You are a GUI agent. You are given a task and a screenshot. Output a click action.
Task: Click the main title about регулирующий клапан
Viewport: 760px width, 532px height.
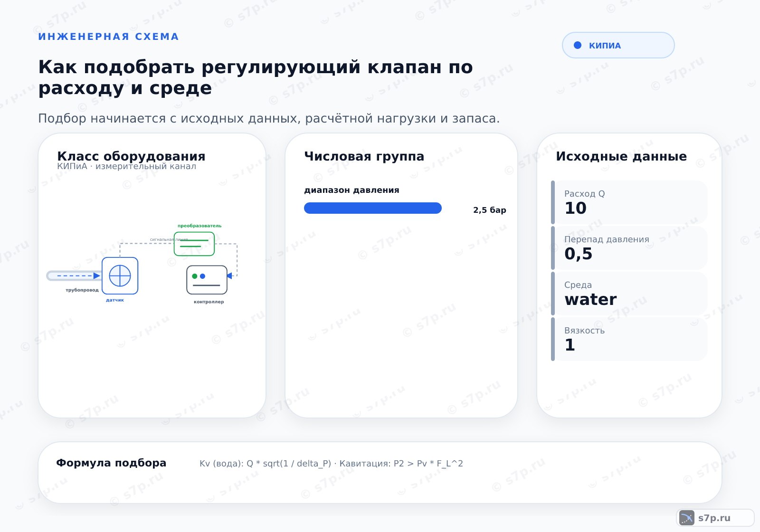[x=256, y=77]
